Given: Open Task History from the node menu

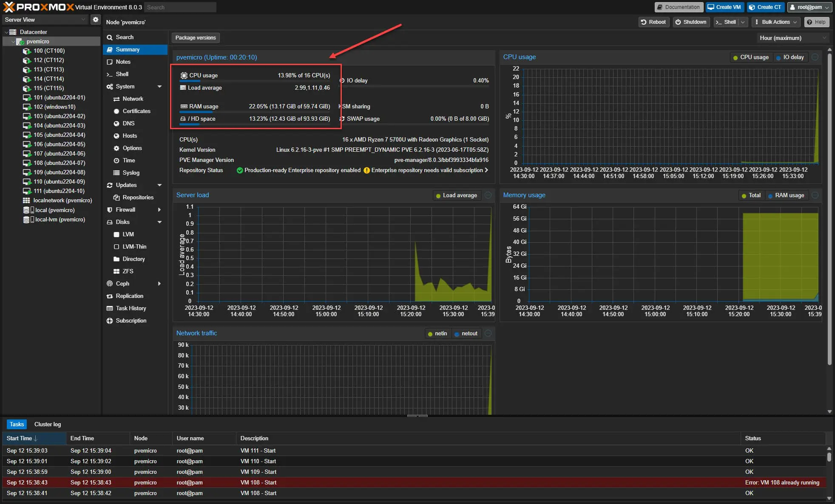Looking at the screenshot, I should point(131,308).
